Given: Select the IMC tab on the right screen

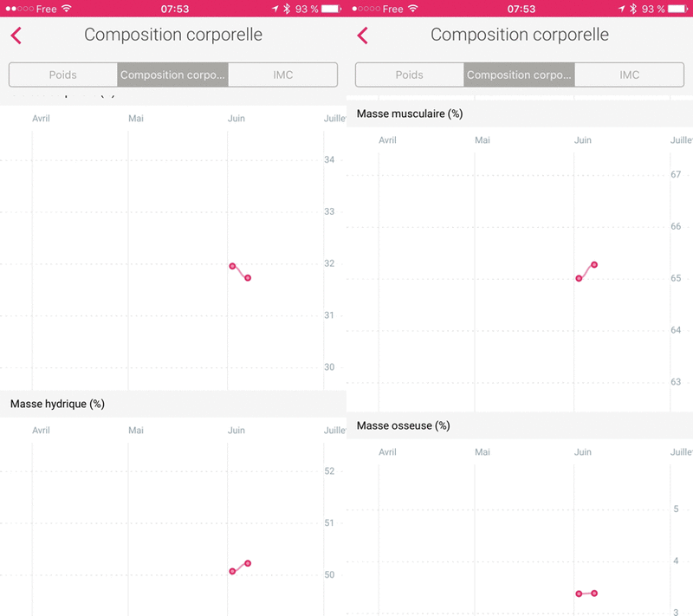Looking at the screenshot, I should pos(630,75).
